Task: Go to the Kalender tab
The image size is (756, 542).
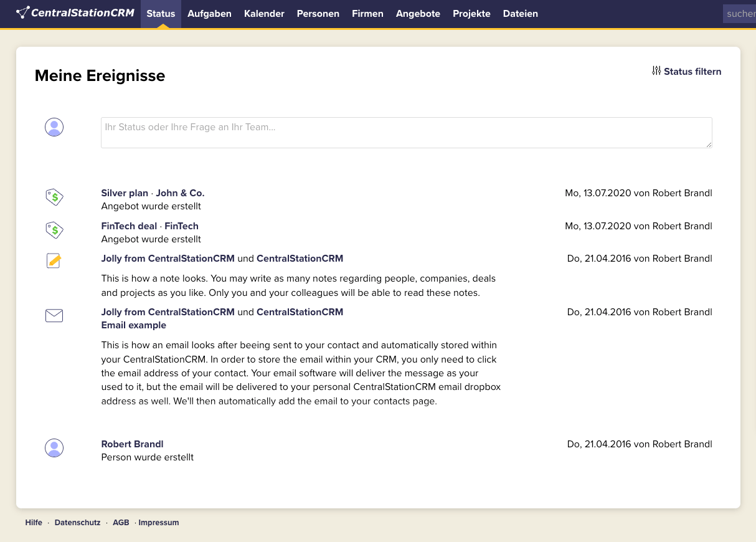Action: 264,14
